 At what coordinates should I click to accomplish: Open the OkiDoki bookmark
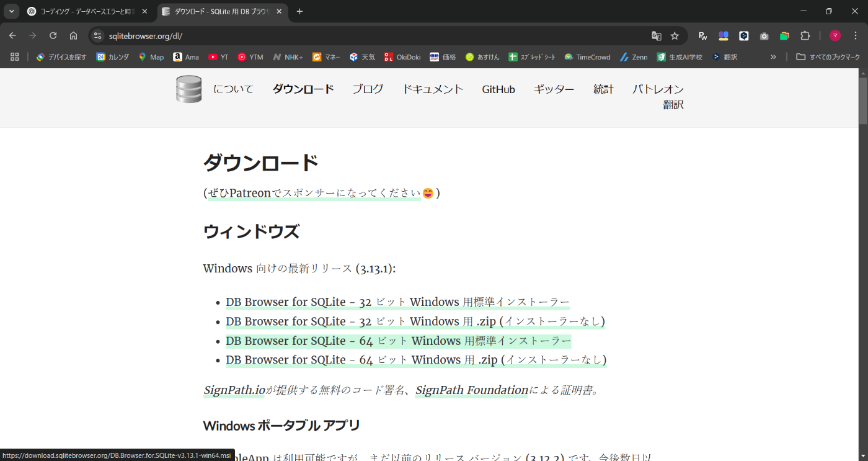click(x=402, y=56)
